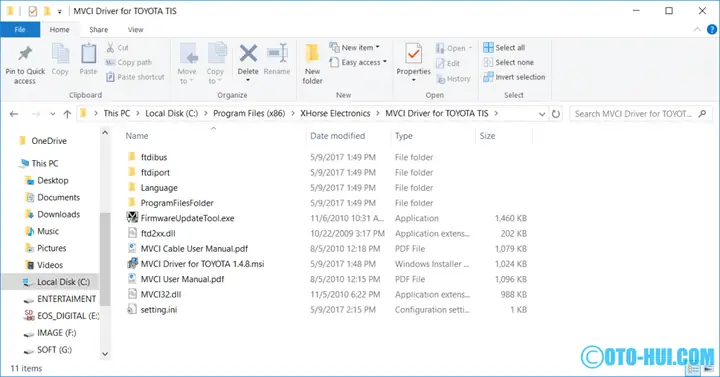Select the MVCI32.dll file
Image resolution: width=720 pixels, height=377 pixels.
(161, 294)
